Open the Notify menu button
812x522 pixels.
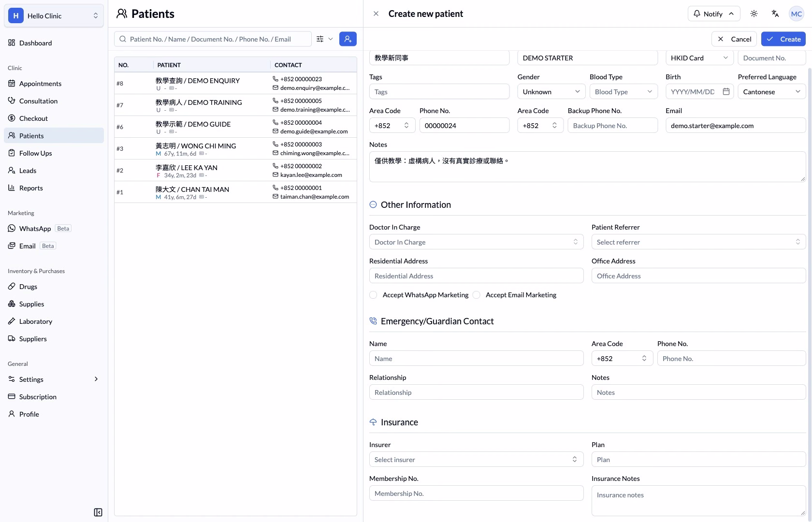[x=713, y=14]
